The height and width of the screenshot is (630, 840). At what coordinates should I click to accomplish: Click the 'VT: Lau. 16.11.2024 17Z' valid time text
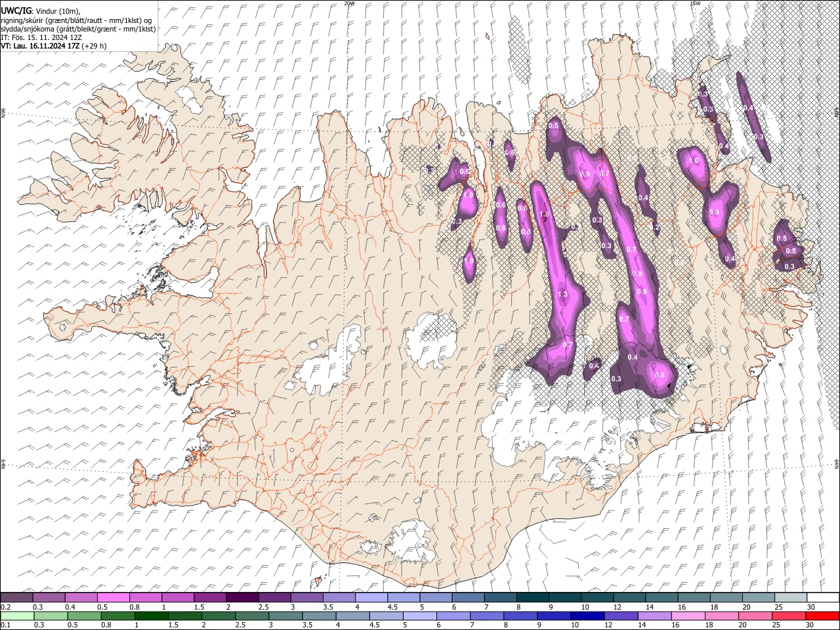(41, 46)
